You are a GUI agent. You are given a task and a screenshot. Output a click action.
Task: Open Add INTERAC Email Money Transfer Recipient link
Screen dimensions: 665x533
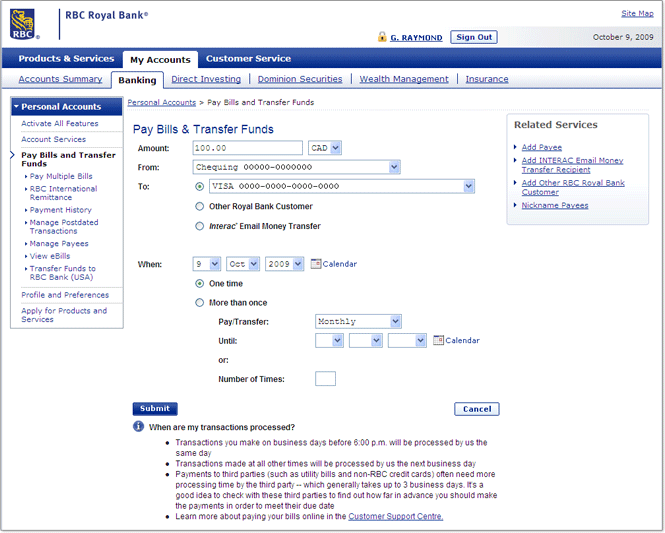coord(572,165)
